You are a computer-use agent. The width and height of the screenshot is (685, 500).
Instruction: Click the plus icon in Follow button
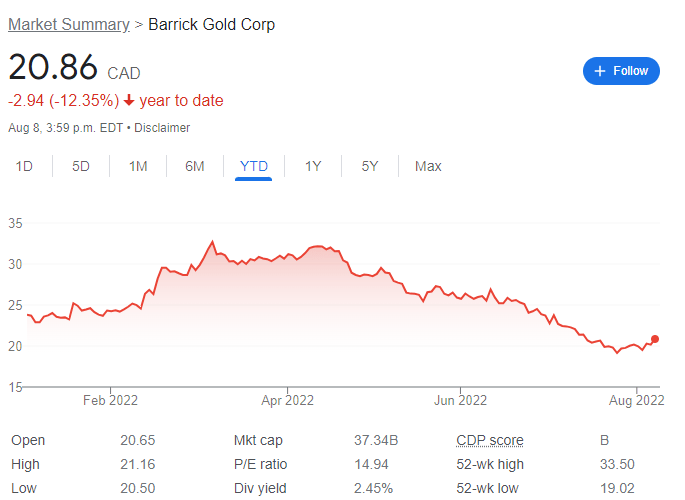[600, 71]
